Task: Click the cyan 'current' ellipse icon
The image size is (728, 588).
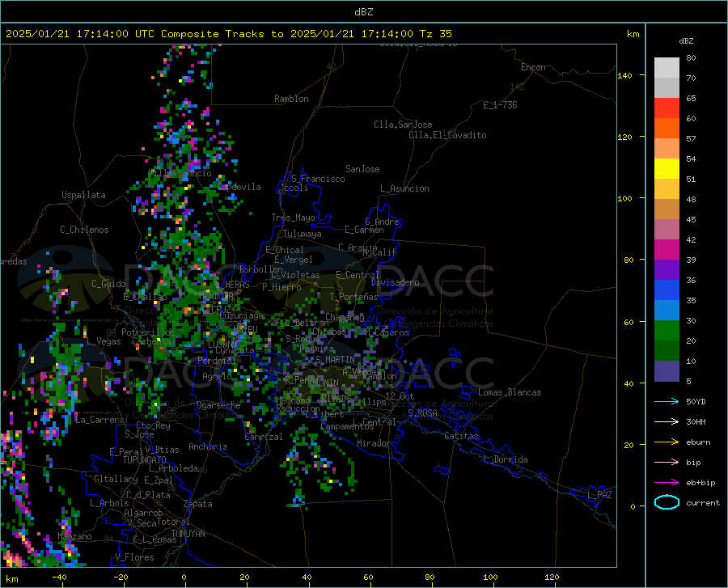Action: tap(667, 502)
